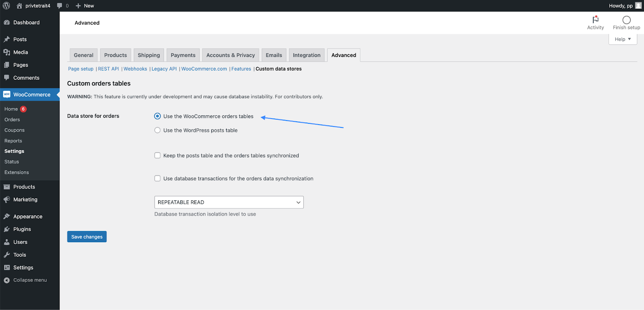This screenshot has width=644, height=310.
Task: Expand the Help dropdown
Action: tap(623, 39)
